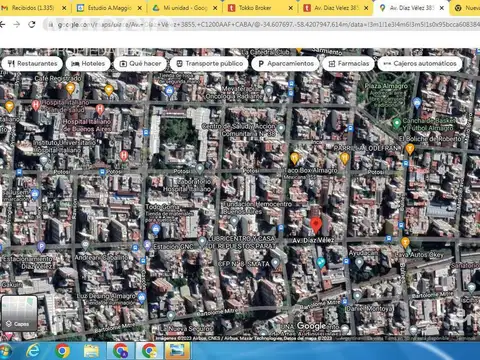480x360 pixels.
Task: Search nearby Farmacias
Action: pyautogui.click(x=348, y=63)
